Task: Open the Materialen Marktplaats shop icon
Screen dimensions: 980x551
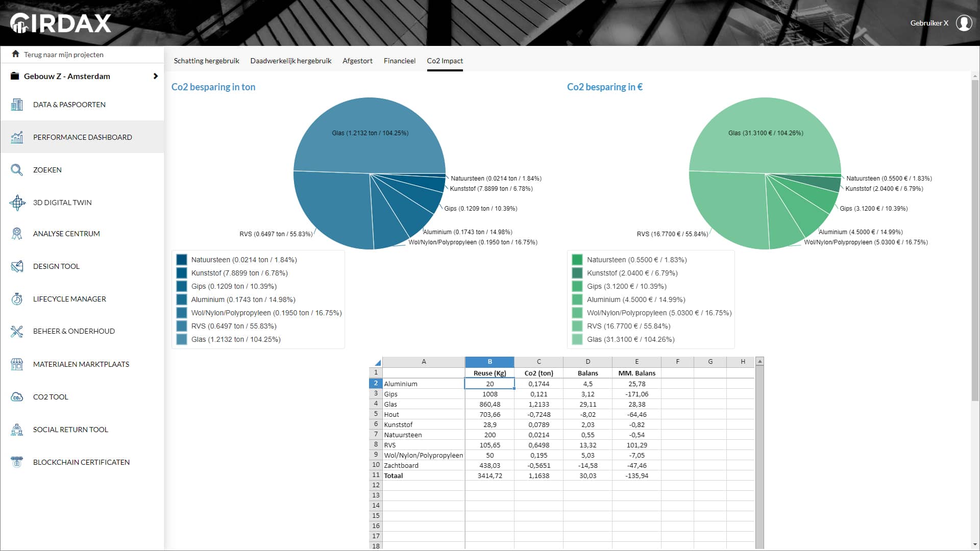Action: point(17,364)
